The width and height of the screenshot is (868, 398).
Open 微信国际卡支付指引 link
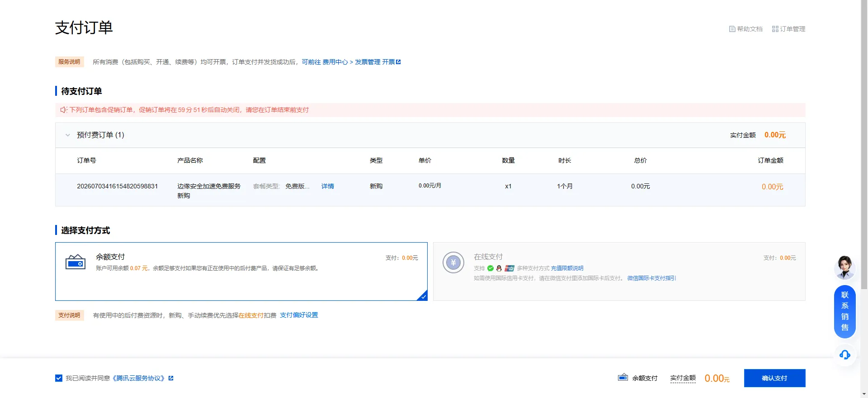coord(651,278)
